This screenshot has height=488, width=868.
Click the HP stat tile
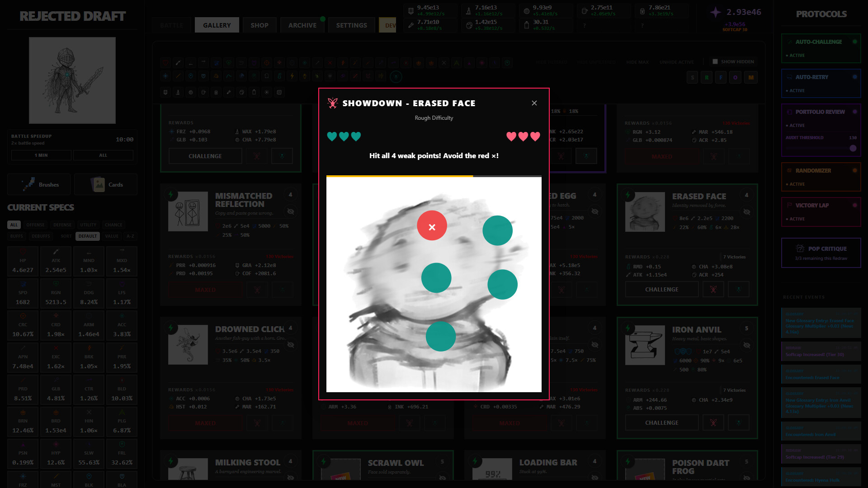(x=23, y=262)
